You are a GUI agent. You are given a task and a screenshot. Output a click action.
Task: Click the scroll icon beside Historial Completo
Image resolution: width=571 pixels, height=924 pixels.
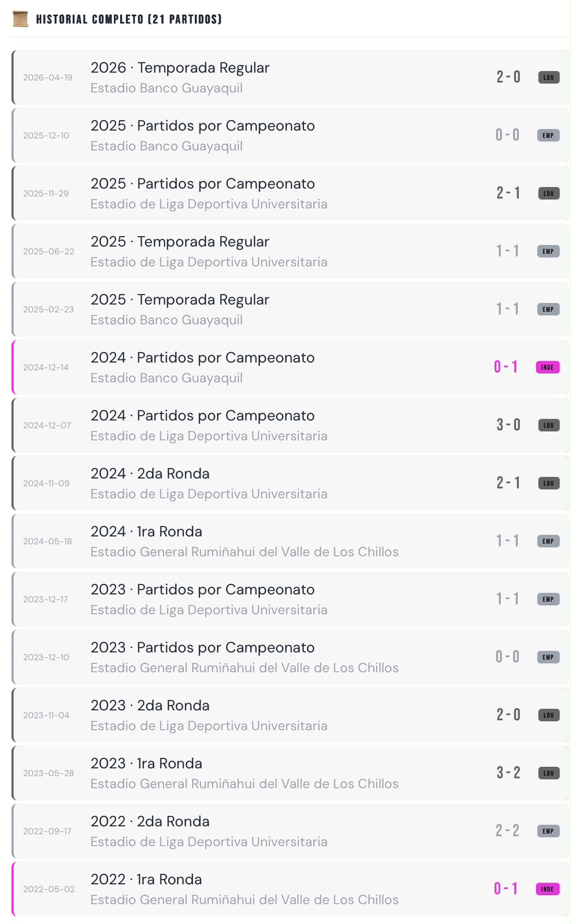click(20, 19)
